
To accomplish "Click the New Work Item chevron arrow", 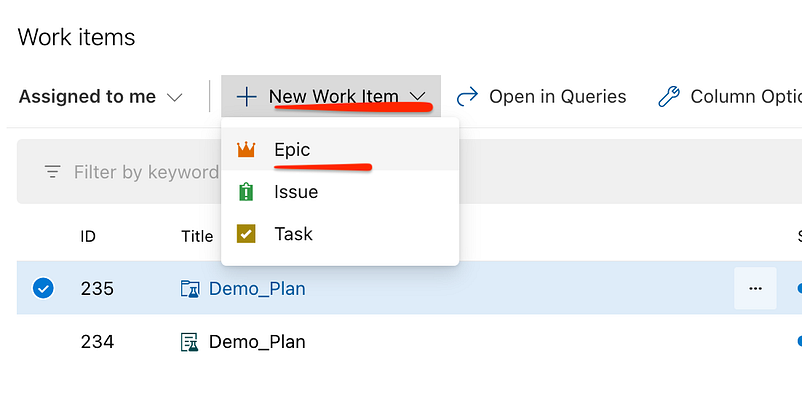I will click(418, 96).
